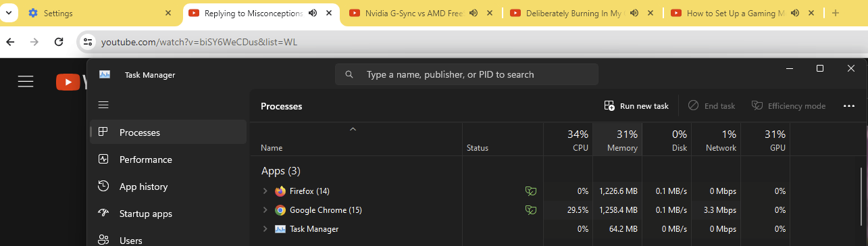Image resolution: width=868 pixels, height=246 pixels.
Task: Close the Settings tab
Action: pyautogui.click(x=169, y=13)
